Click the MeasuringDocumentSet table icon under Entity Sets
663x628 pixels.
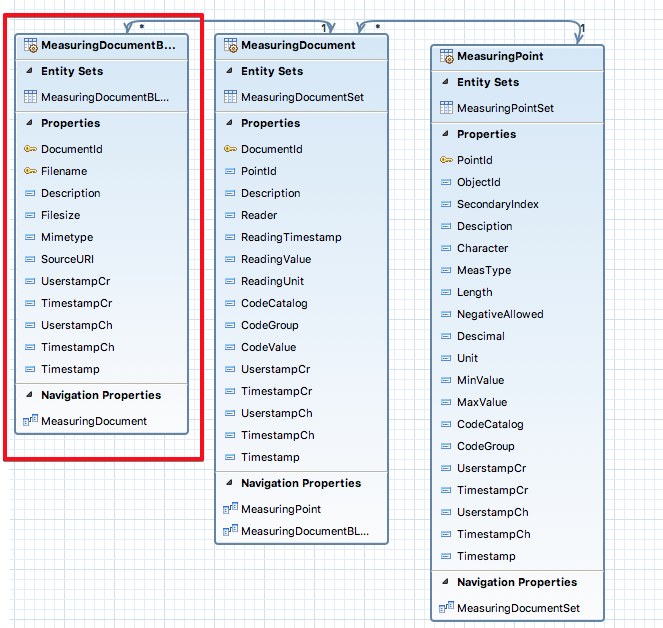pyautogui.click(x=230, y=97)
